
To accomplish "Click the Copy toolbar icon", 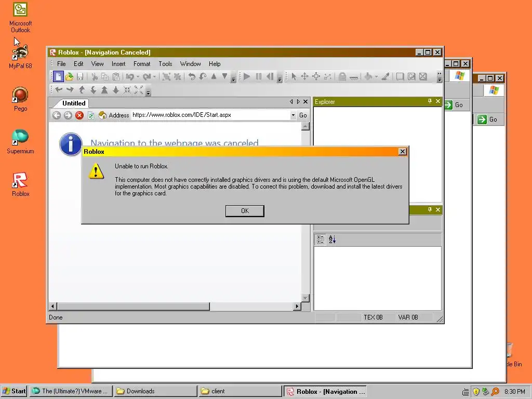I will [105, 77].
